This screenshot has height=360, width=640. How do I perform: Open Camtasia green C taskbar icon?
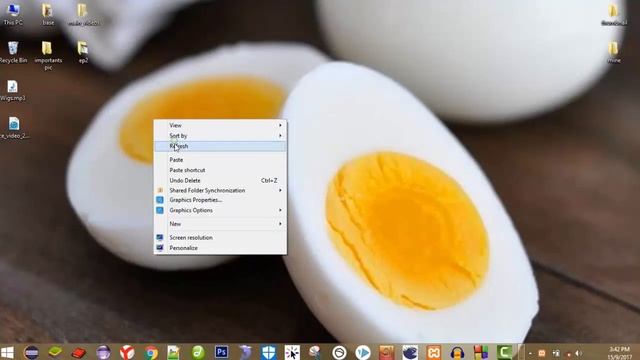(504, 352)
